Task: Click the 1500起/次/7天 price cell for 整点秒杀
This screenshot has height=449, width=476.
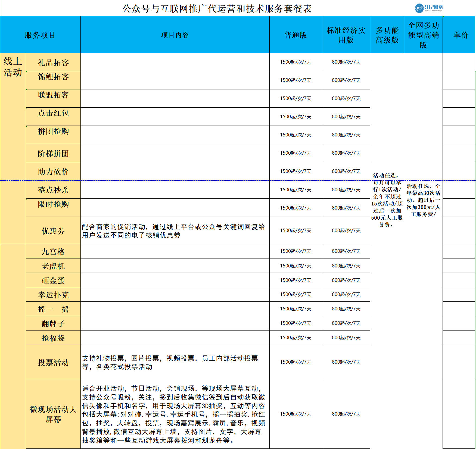Action: click(295, 190)
